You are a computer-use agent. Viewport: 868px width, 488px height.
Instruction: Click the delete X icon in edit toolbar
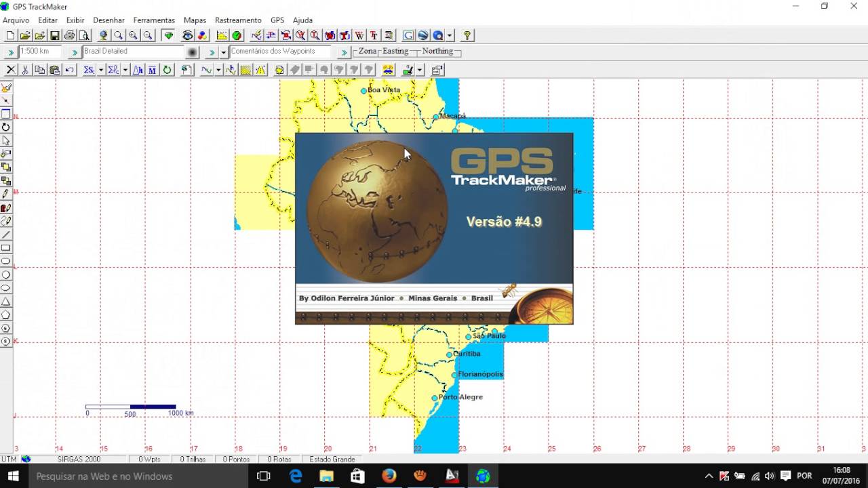pos(11,70)
